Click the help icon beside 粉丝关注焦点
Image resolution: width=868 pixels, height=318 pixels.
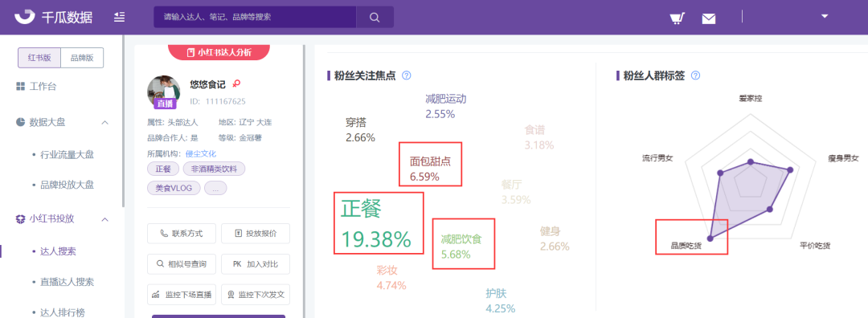(407, 75)
